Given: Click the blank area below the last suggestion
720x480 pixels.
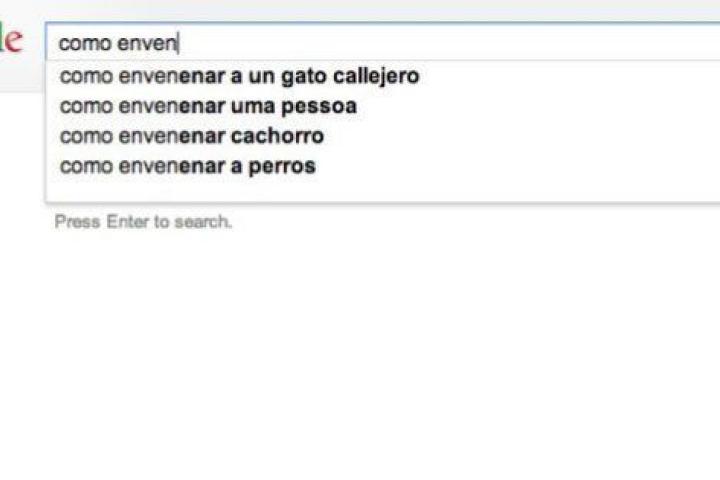Looking at the screenshot, I should (380, 190).
